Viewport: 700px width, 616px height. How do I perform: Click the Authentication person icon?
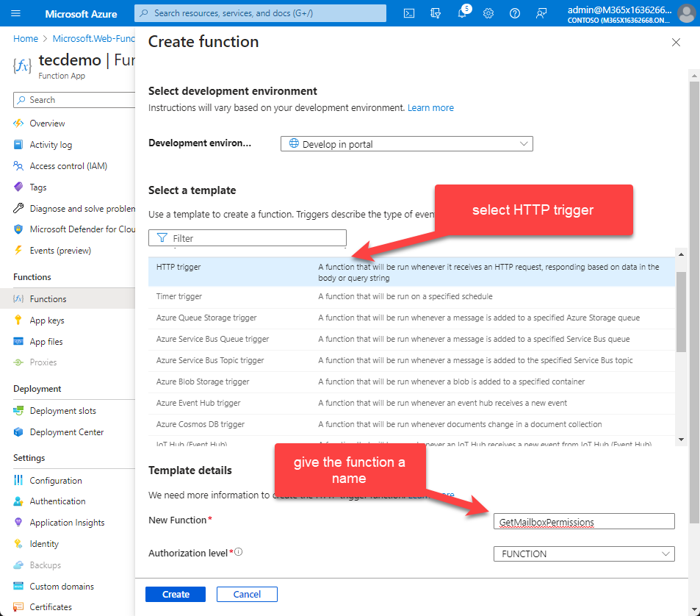point(18,501)
